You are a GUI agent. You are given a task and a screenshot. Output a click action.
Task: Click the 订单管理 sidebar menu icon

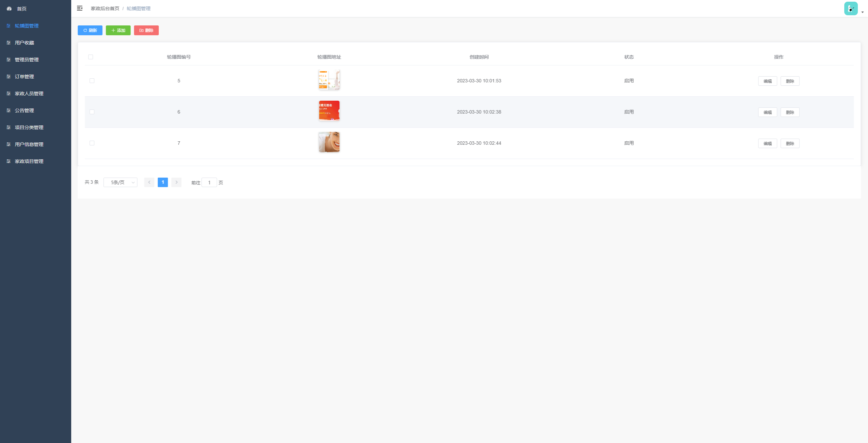(x=8, y=77)
